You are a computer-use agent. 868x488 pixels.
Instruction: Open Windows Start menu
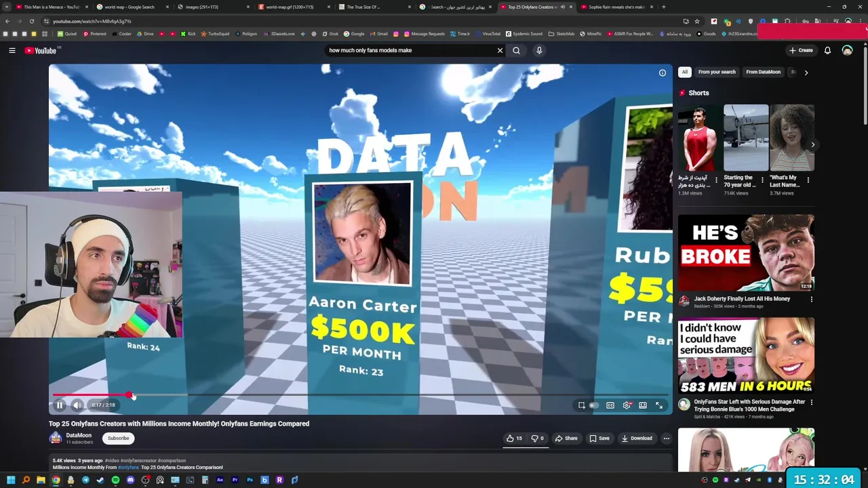click(11, 480)
